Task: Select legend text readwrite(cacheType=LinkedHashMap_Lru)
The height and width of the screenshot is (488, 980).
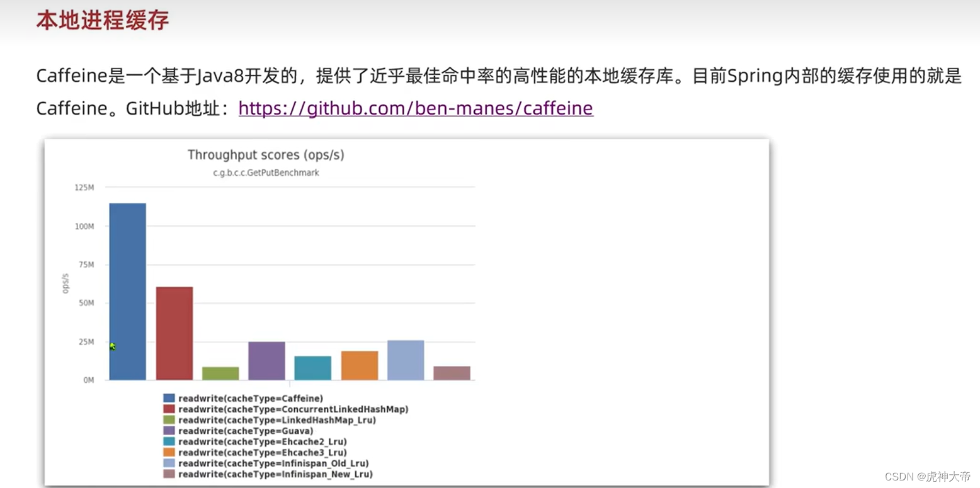Action: coord(277,420)
